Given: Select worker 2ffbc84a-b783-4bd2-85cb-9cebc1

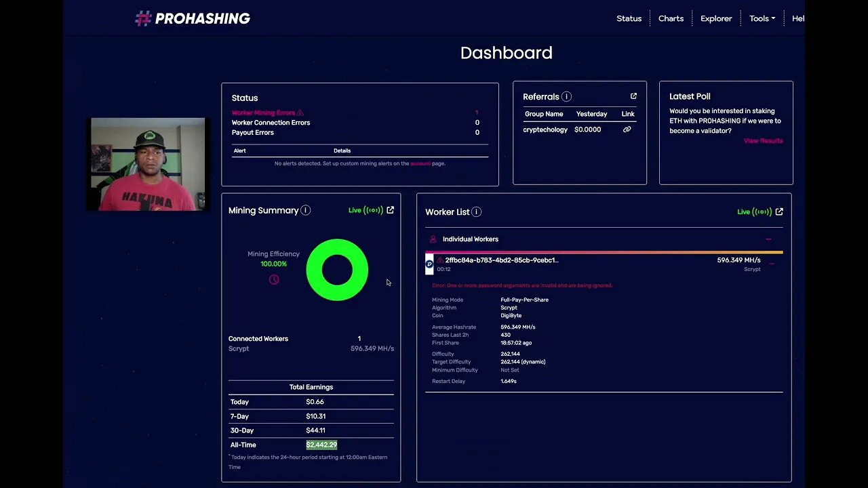Looking at the screenshot, I should (x=502, y=260).
